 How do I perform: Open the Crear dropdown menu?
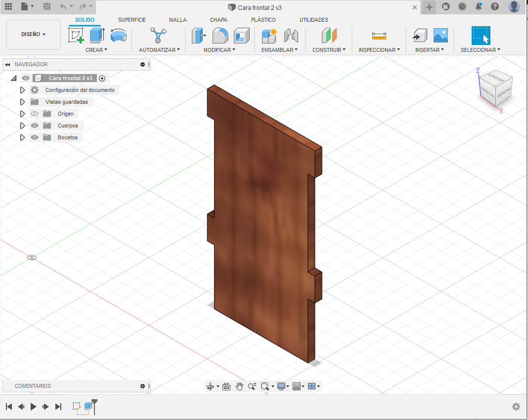click(x=96, y=50)
